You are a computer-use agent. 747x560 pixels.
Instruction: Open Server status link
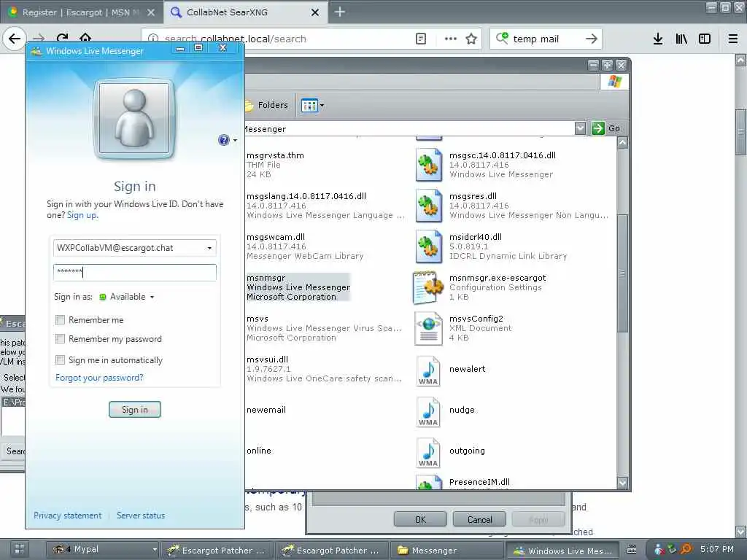click(x=141, y=516)
